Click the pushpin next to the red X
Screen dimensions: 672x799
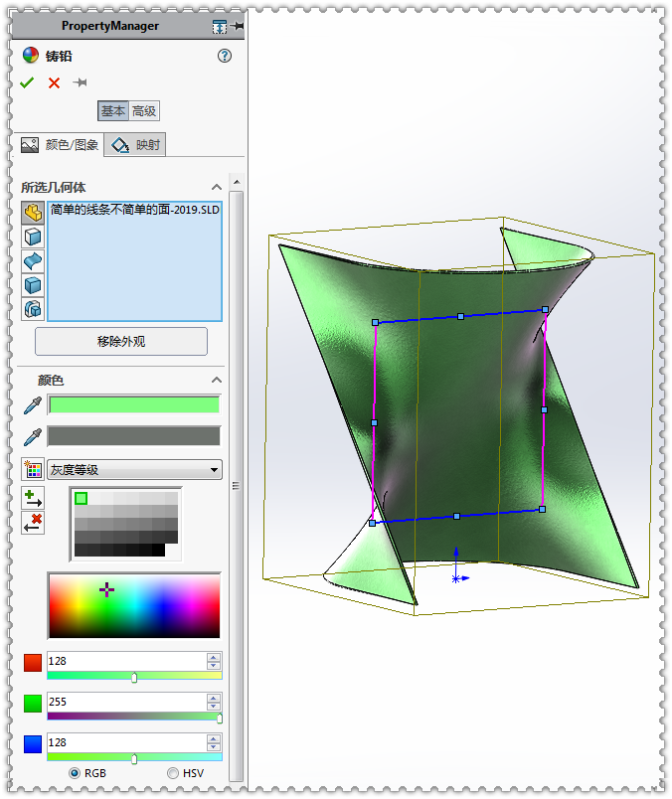point(81,83)
